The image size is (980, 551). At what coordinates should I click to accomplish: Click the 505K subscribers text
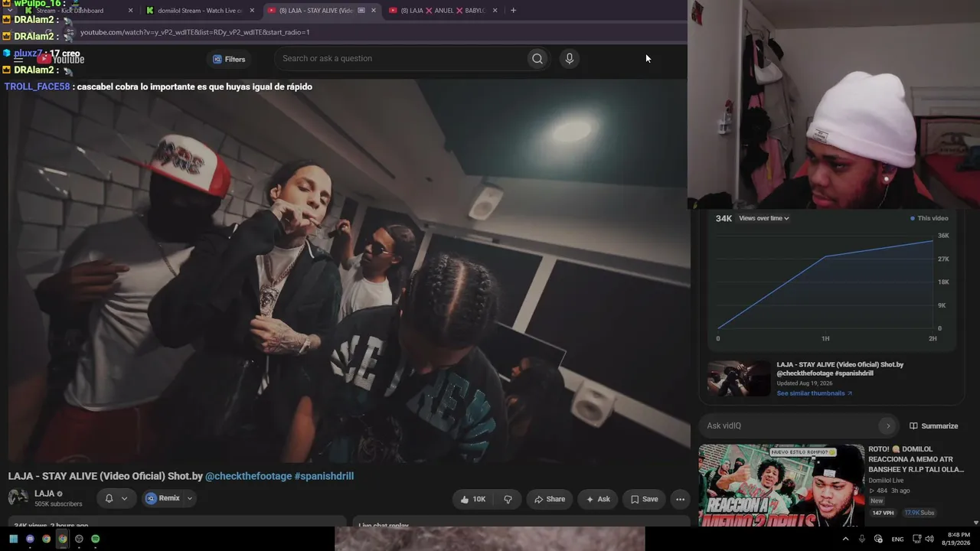pos(58,504)
